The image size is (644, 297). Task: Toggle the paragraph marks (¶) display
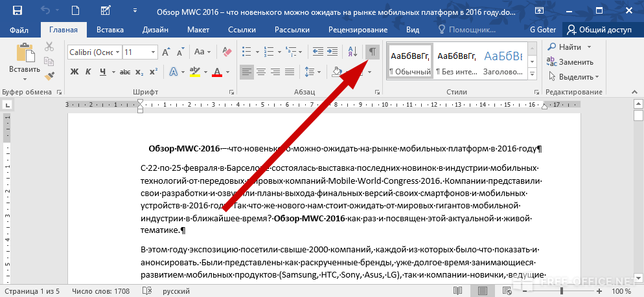[x=372, y=52]
